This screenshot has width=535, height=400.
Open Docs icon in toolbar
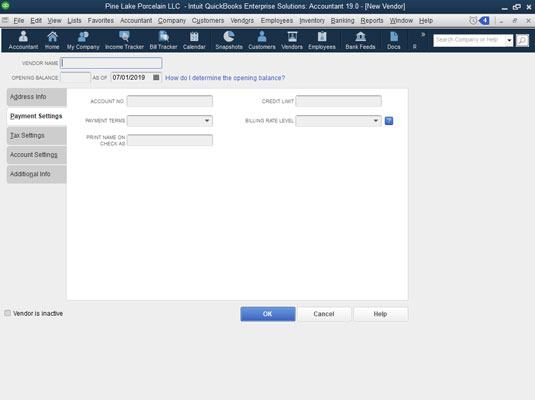coord(394,40)
